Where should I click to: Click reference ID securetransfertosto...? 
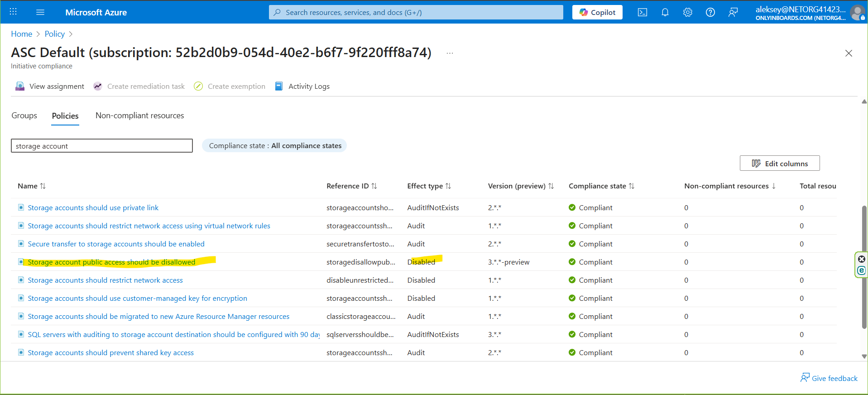coord(360,244)
